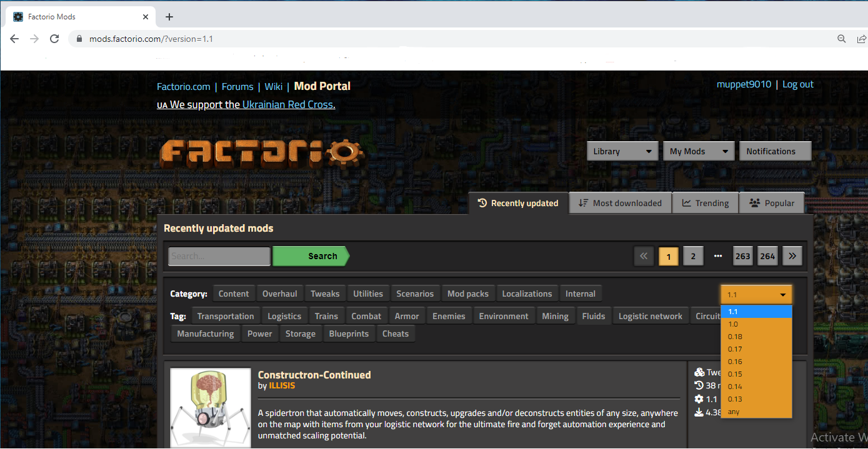Toggle Utilities category filter

pyautogui.click(x=368, y=294)
